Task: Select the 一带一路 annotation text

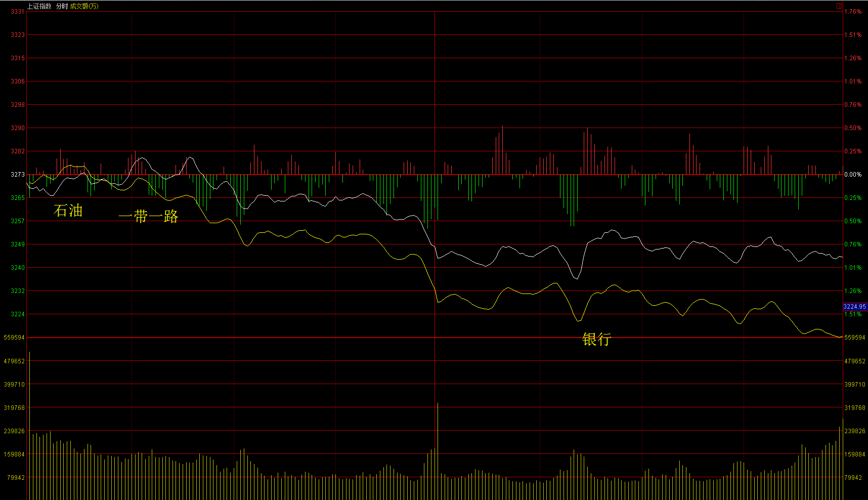Action: (x=148, y=217)
